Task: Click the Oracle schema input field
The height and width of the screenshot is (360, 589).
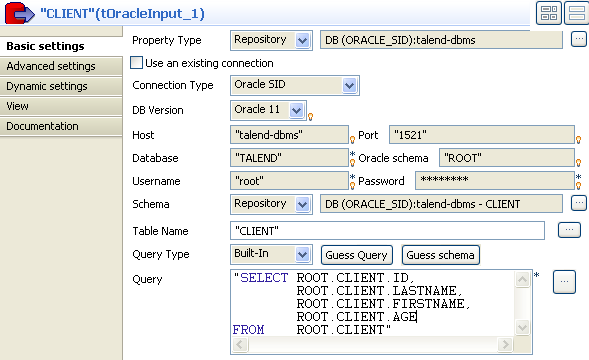Action: pyautogui.click(x=507, y=157)
